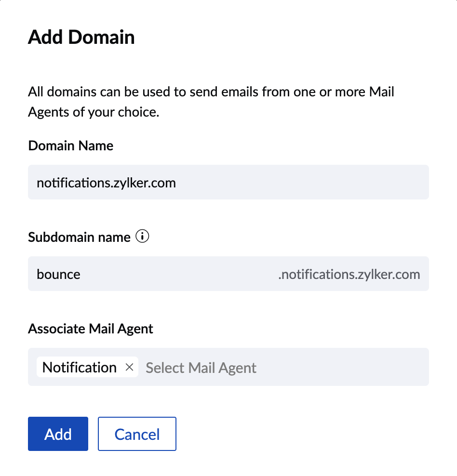
Task: Click the "All domains can be used" description line
Action: tap(211, 92)
